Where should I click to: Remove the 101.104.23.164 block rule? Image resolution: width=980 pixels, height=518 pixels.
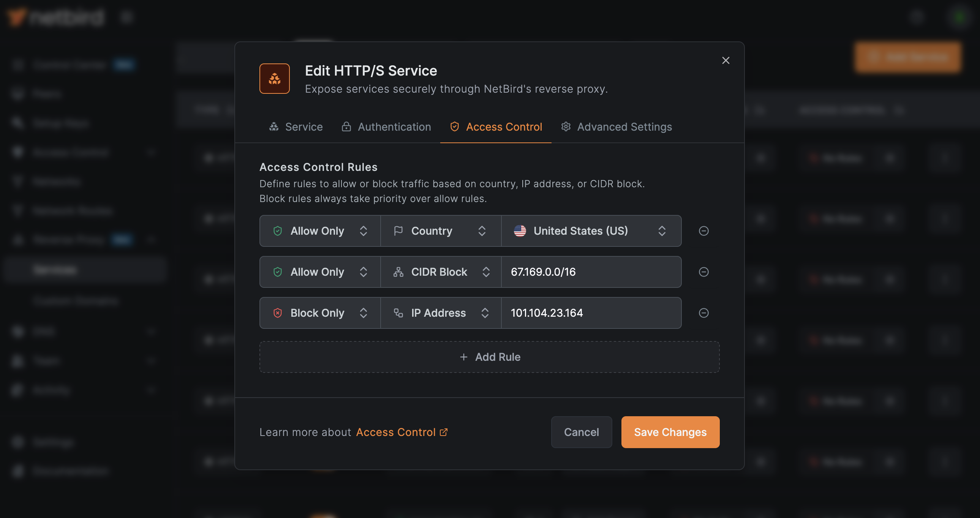click(703, 313)
